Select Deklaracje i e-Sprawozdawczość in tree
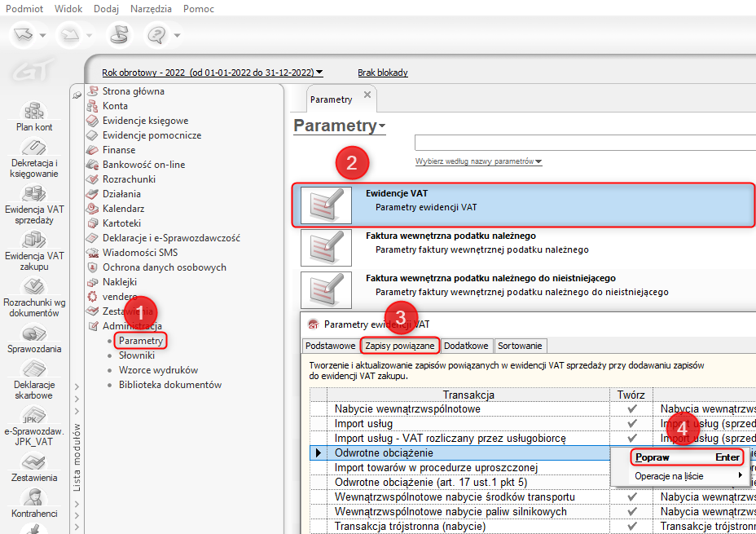The width and height of the screenshot is (756, 534). 171,238
